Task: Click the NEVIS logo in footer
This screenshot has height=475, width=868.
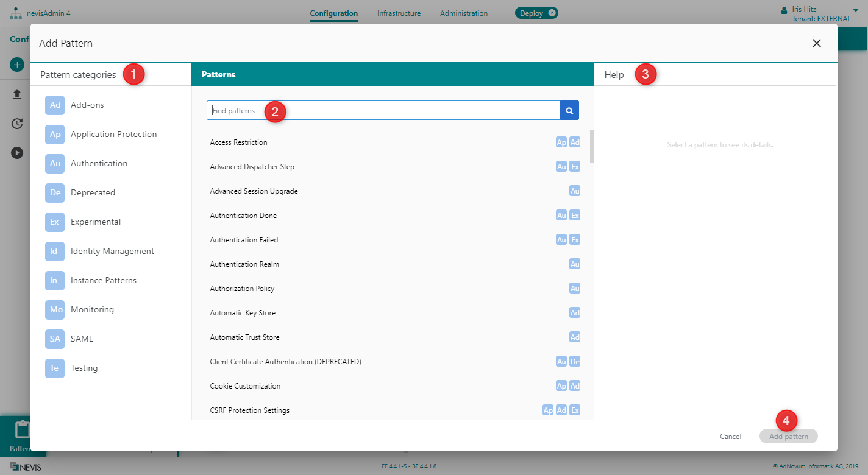Action: [x=26, y=466]
